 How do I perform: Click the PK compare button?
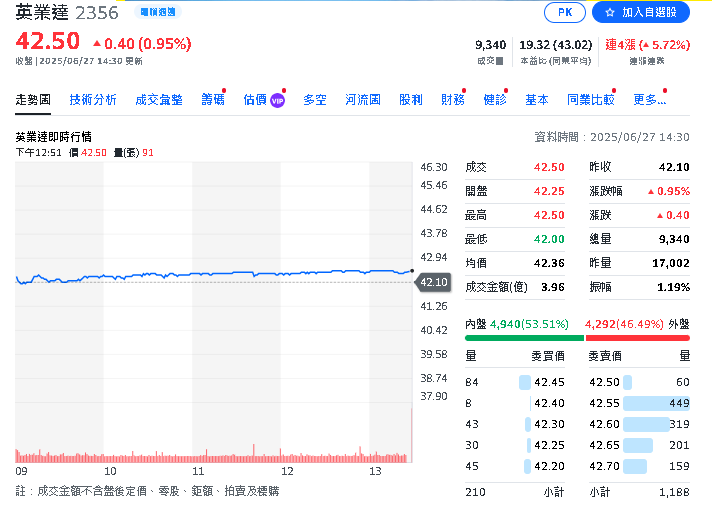tap(564, 12)
